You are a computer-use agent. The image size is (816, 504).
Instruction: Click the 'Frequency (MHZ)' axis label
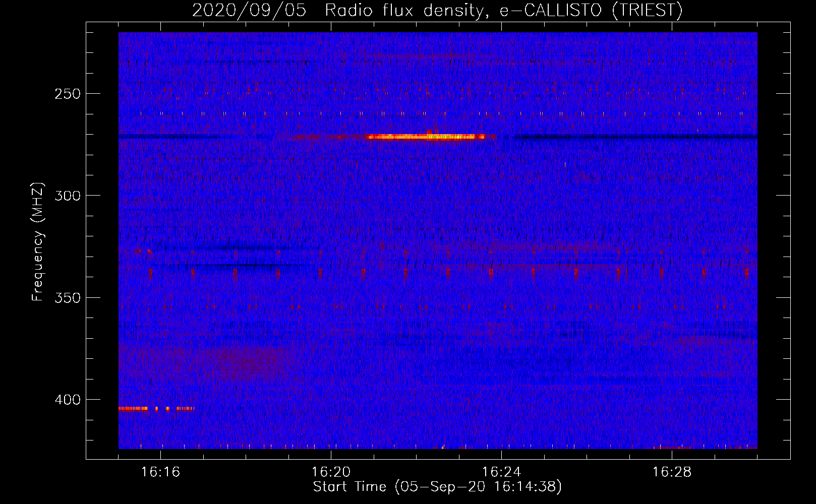pyautogui.click(x=38, y=241)
